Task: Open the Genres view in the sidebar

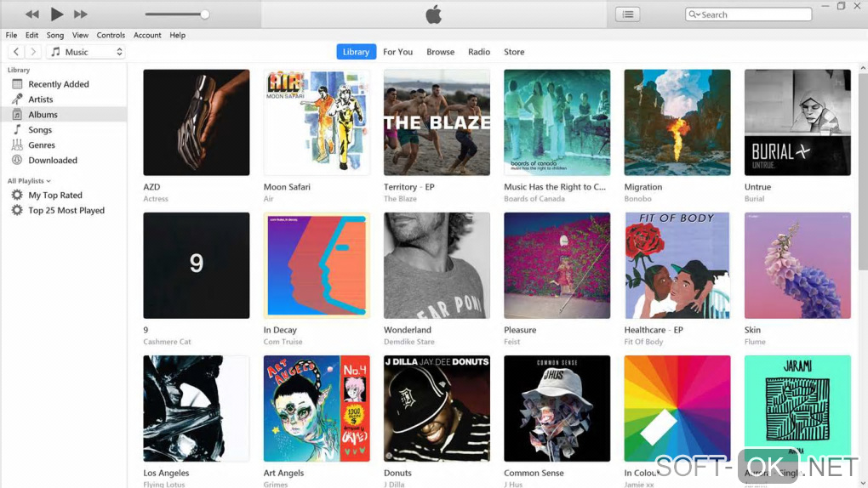Action: point(42,145)
